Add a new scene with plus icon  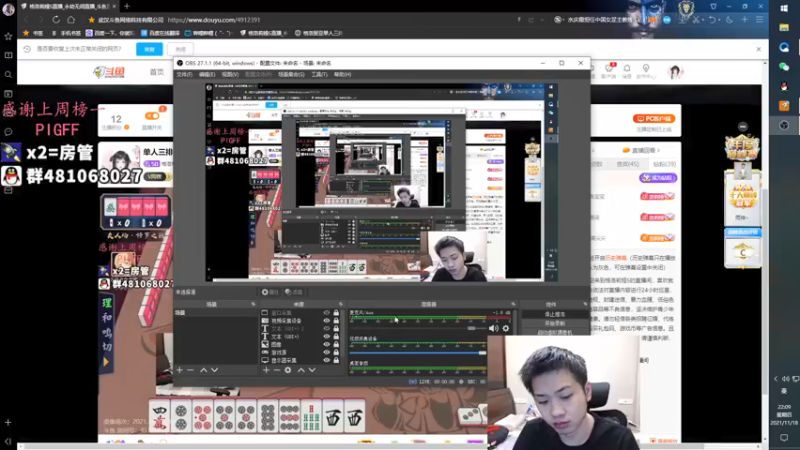(x=180, y=370)
